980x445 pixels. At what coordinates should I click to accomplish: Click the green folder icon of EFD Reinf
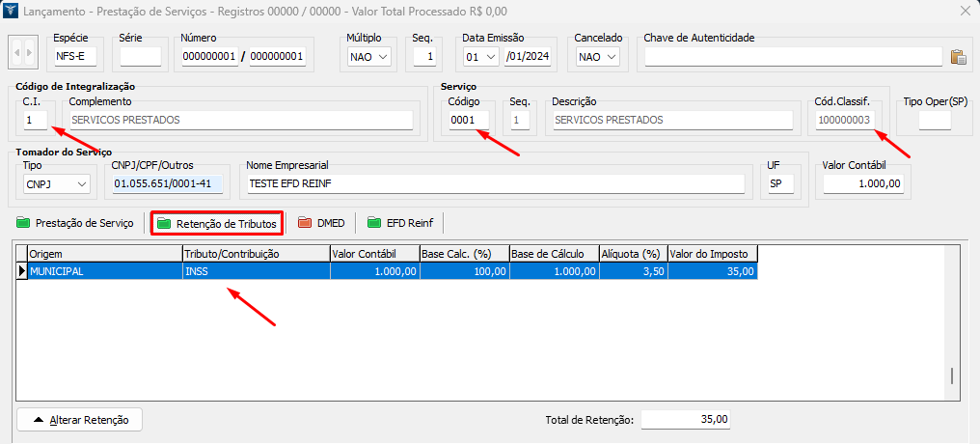[374, 224]
